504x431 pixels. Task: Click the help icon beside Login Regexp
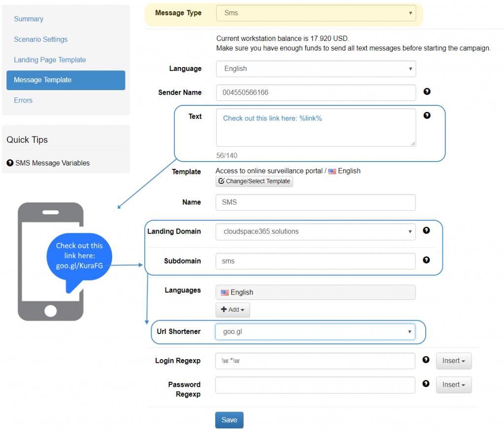[426, 360]
